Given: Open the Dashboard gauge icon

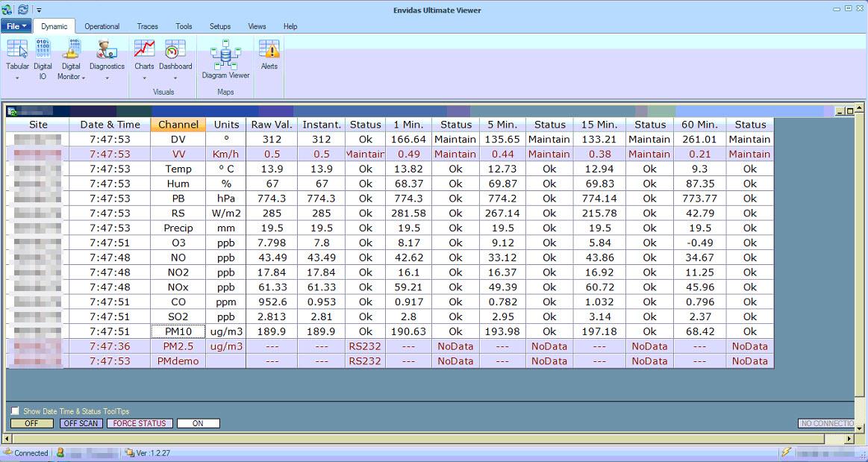Looking at the screenshot, I should (175, 49).
